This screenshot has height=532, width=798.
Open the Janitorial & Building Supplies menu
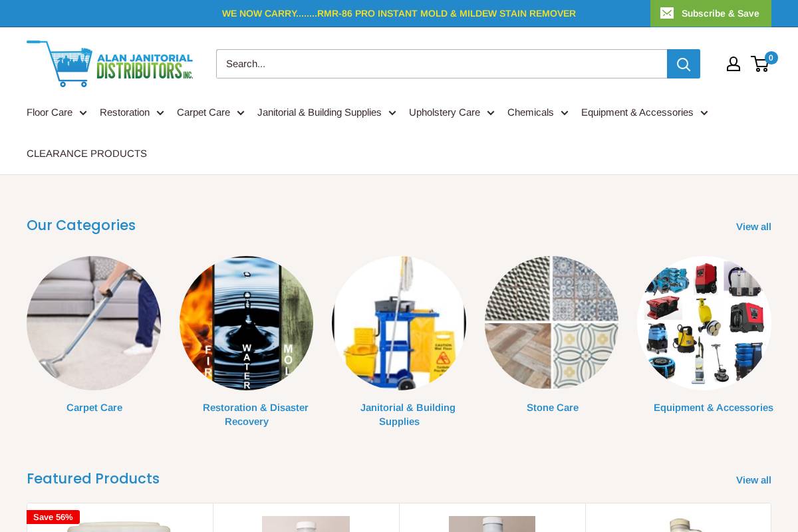click(x=327, y=112)
